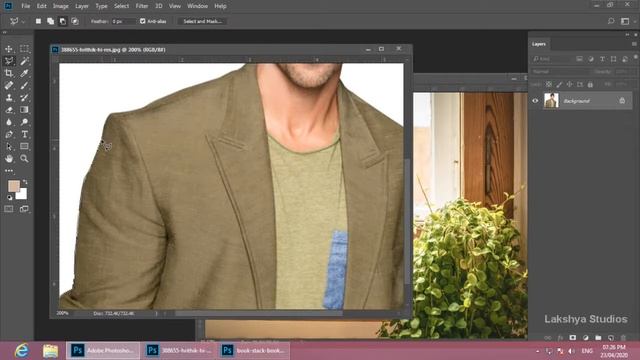Image resolution: width=640 pixels, height=360 pixels.
Task: Toggle shape layer filter in Layers panel
Action: (613, 59)
